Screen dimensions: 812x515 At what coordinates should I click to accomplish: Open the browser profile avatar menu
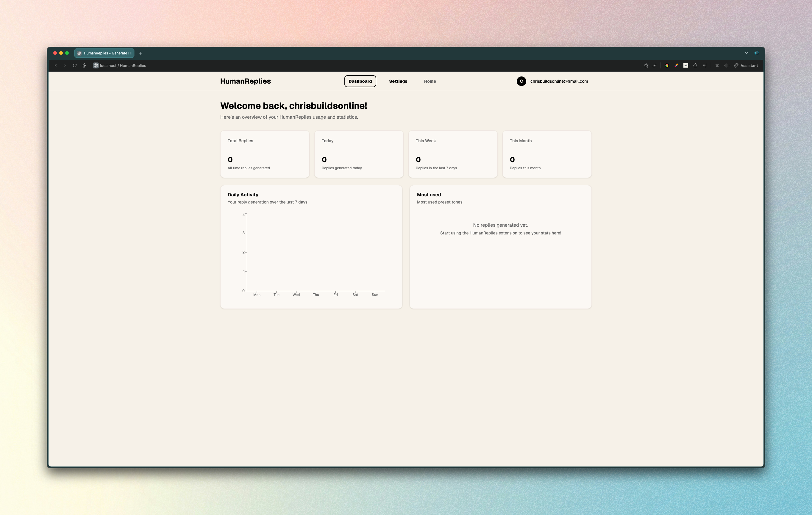756,53
